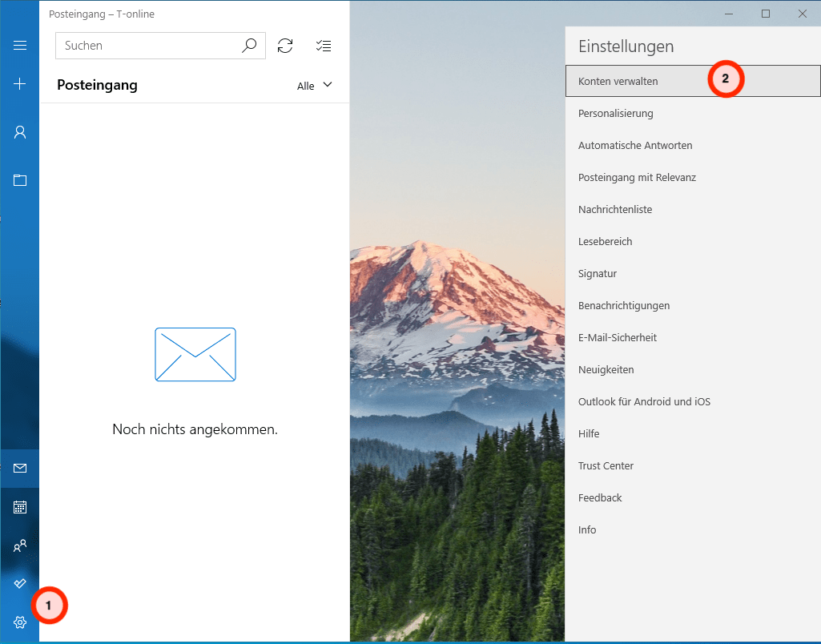Open the hamburger navigation menu
The image size is (821, 644).
tap(20, 46)
